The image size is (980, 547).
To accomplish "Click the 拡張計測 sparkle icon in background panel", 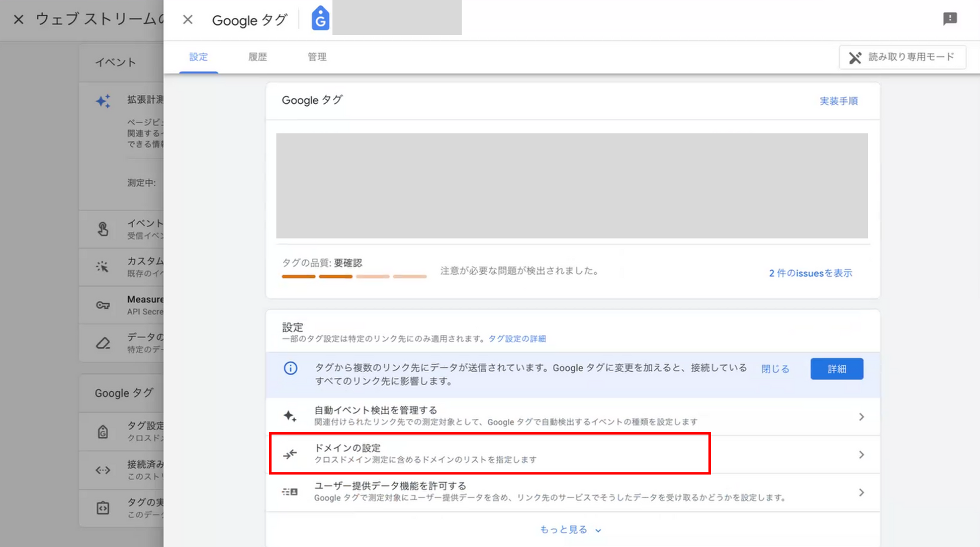I will coord(103,101).
